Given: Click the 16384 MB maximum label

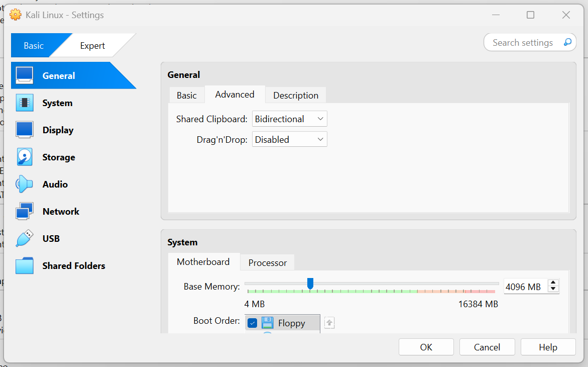Looking at the screenshot, I should [478, 304].
